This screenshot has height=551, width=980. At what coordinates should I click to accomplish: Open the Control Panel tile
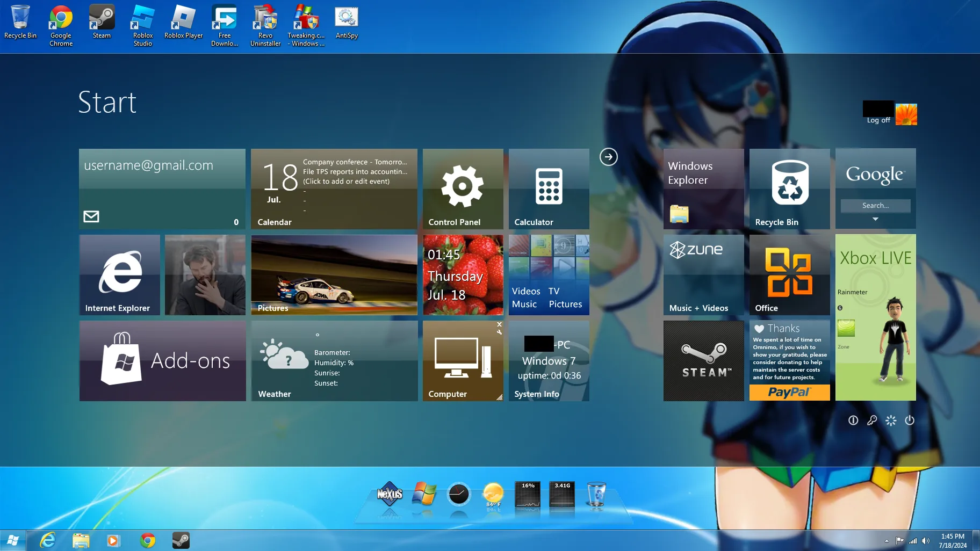[462, 189]
